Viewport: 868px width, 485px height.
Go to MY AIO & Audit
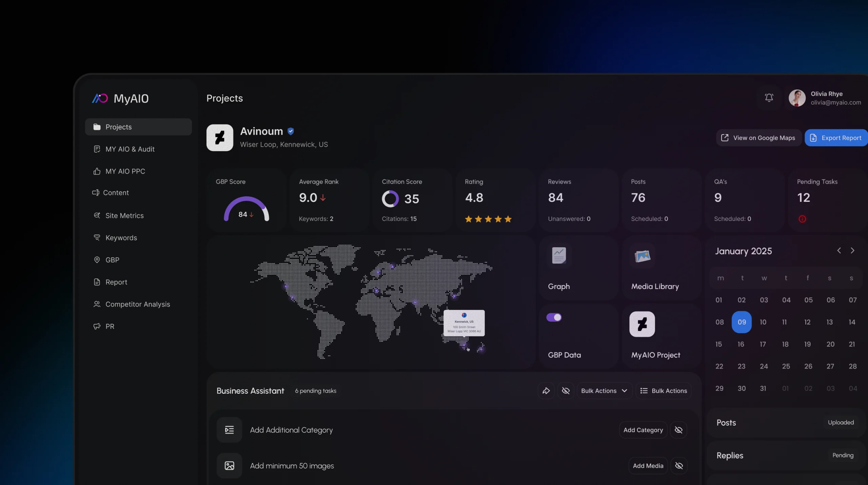coord(138,149)
